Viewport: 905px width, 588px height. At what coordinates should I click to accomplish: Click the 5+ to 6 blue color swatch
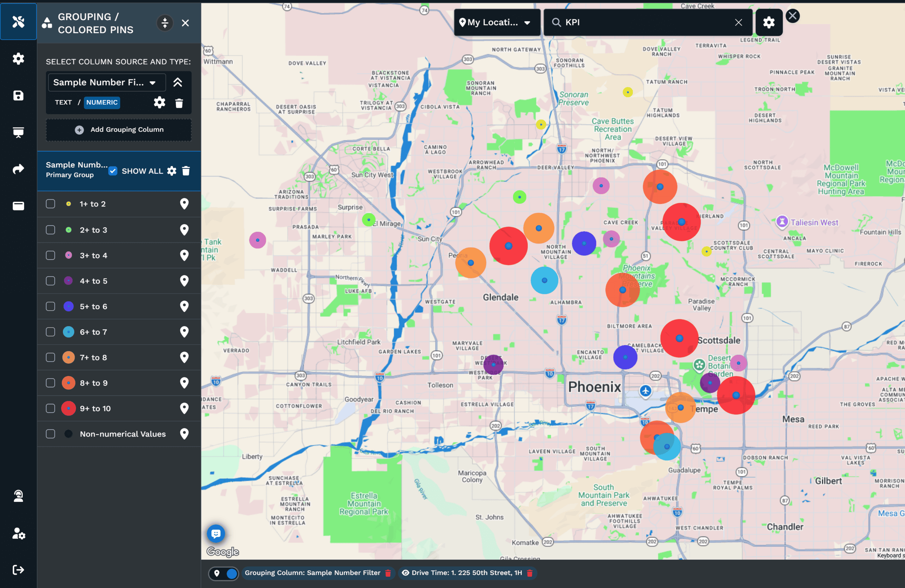(69, 306)
